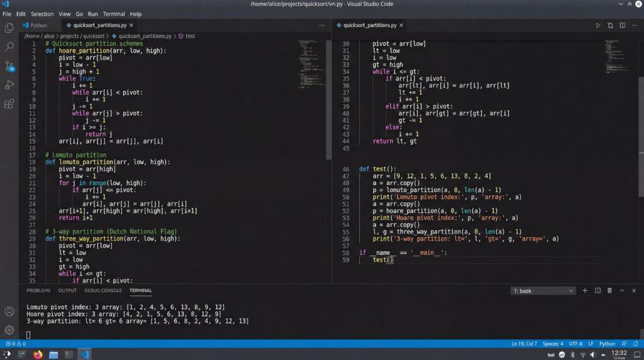Close the terminal panel with the X

click(634, 291)
